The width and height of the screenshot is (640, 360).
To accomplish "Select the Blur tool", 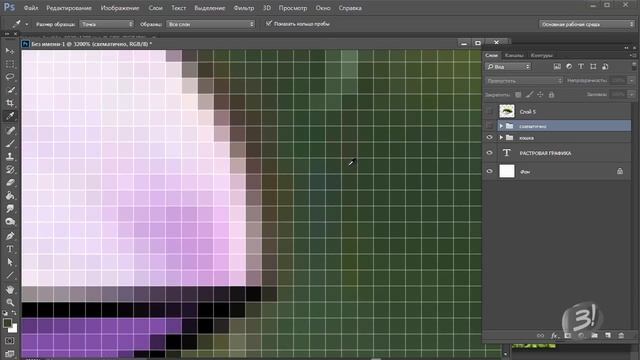I will point(10,209).
